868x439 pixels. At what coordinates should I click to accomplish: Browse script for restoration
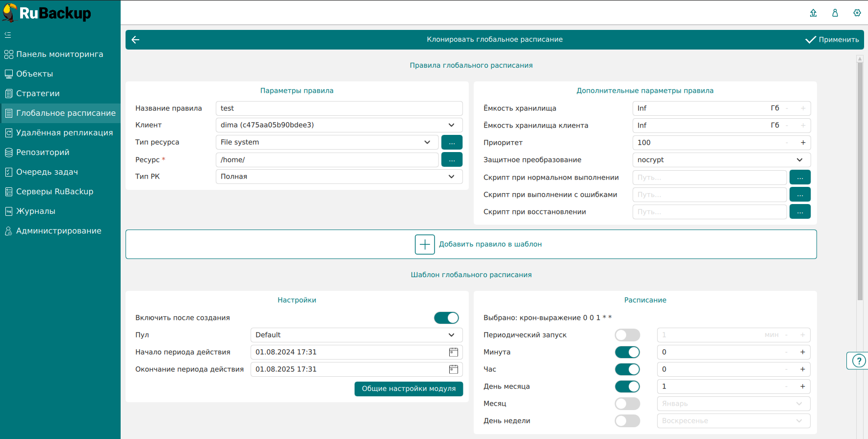(800, 212)
